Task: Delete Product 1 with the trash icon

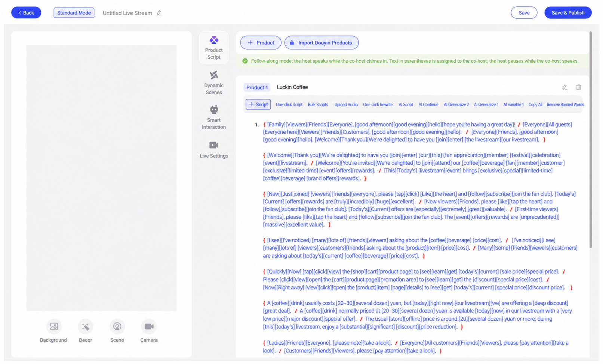Action: (578, 87)
